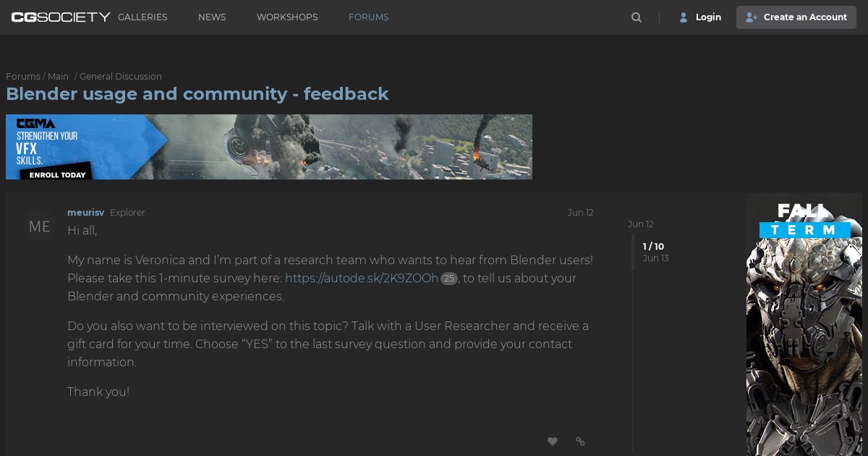Click the post date Jun 12
This screenshot has height=456, width=868.
click(581, 213)
